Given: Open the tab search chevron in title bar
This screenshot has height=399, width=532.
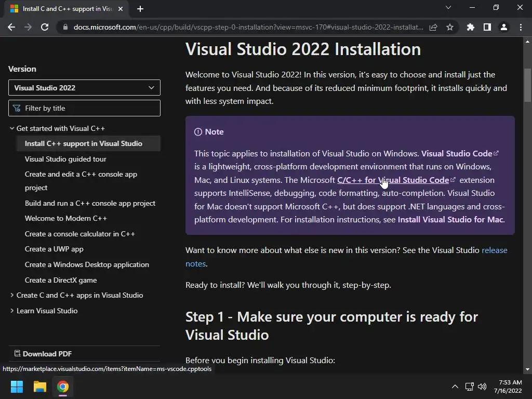Looking at the screenshot, I should 448,7.
